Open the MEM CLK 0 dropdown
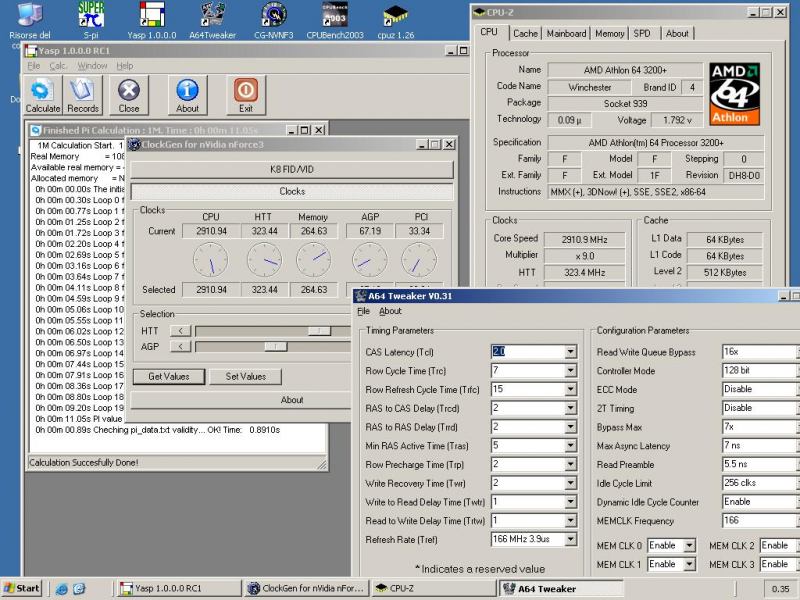Image resolution: width=800 pixels, height=600 pixels. coord(689,545)
